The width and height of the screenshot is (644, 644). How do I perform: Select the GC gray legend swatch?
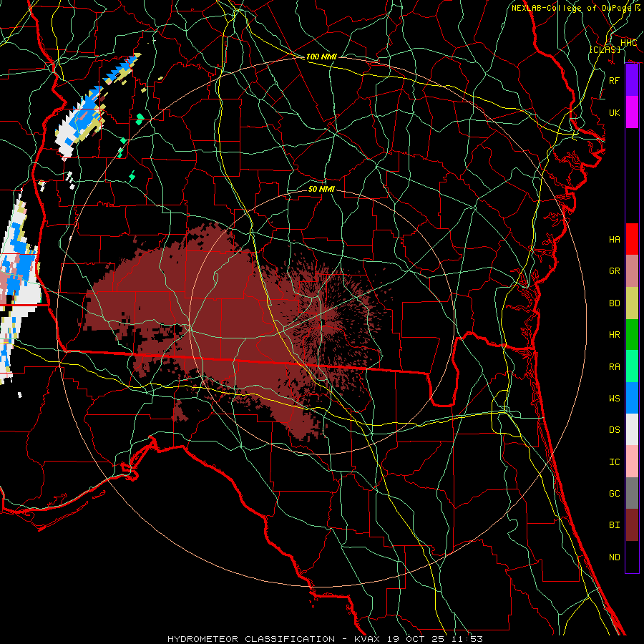(x=632, y=493)
